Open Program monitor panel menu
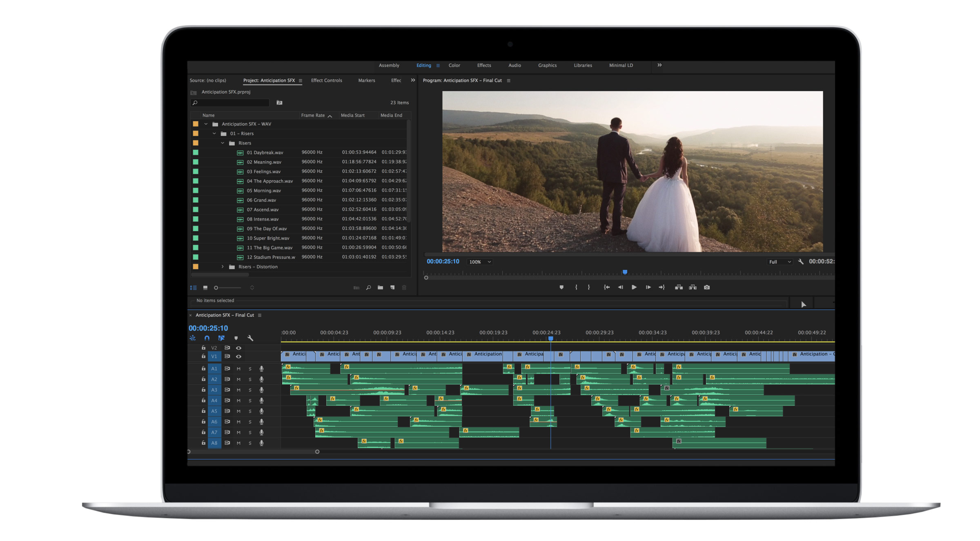 tap(508, 81)
